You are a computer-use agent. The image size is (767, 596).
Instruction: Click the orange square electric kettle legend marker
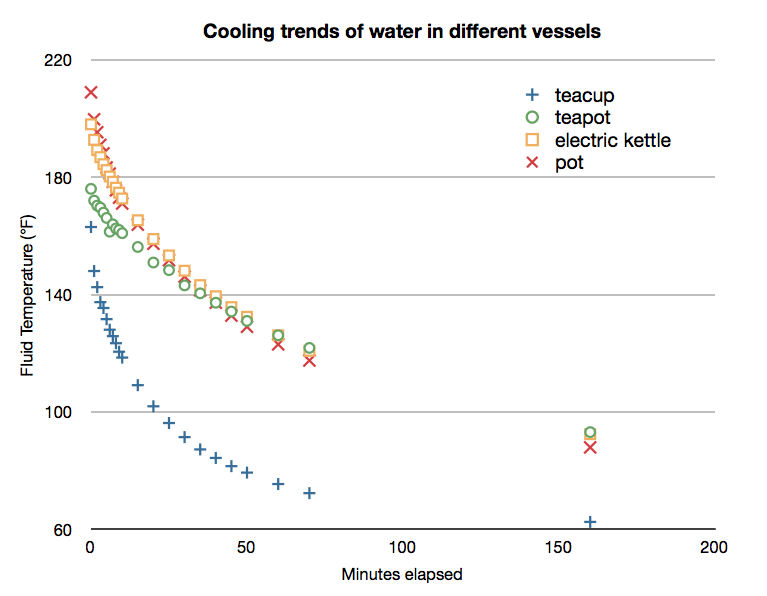[533, 140]
